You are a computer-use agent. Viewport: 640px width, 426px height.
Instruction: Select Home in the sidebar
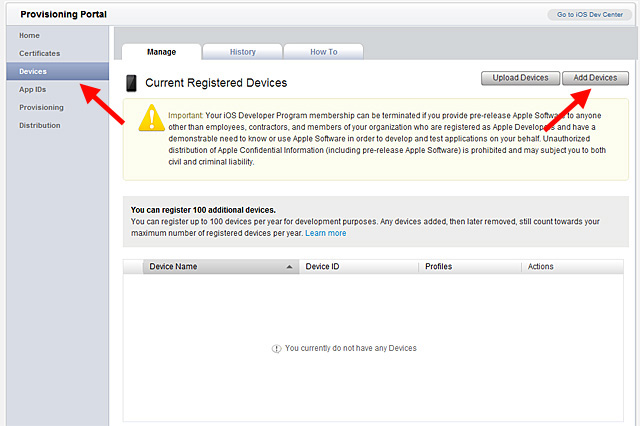pyautogui.click(x=30, y=35)
